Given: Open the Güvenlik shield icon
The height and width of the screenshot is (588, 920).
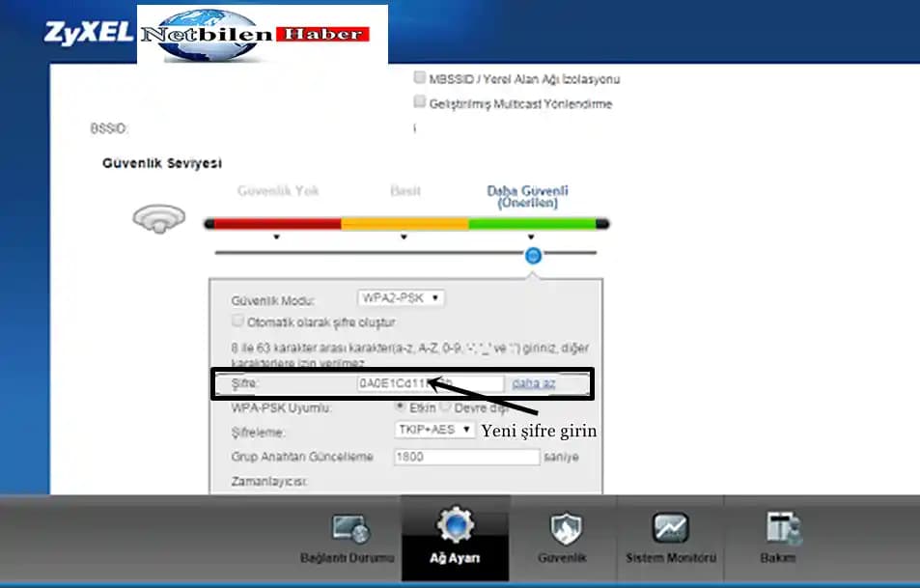Looking at the screenshot, I should pos(566,529).
